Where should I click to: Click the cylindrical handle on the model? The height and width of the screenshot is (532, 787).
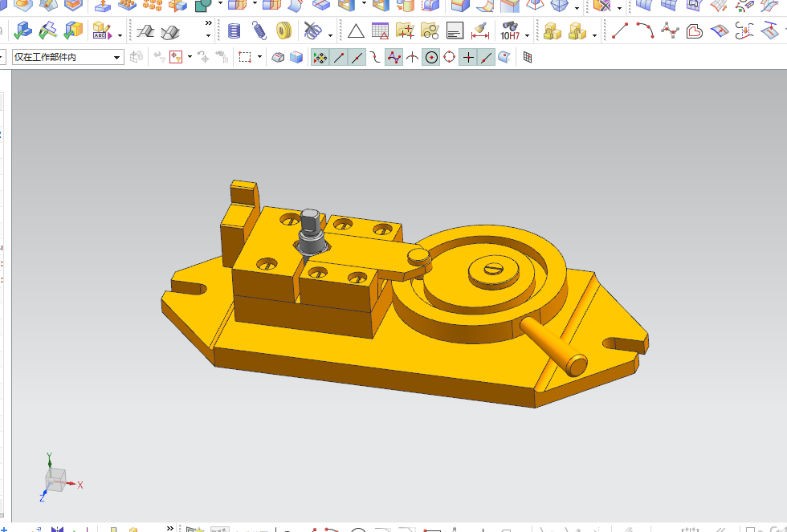554,346
